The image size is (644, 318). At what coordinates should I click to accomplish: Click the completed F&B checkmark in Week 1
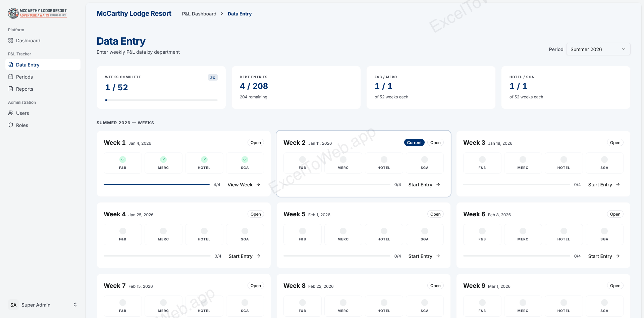click(x=122, y=160)
